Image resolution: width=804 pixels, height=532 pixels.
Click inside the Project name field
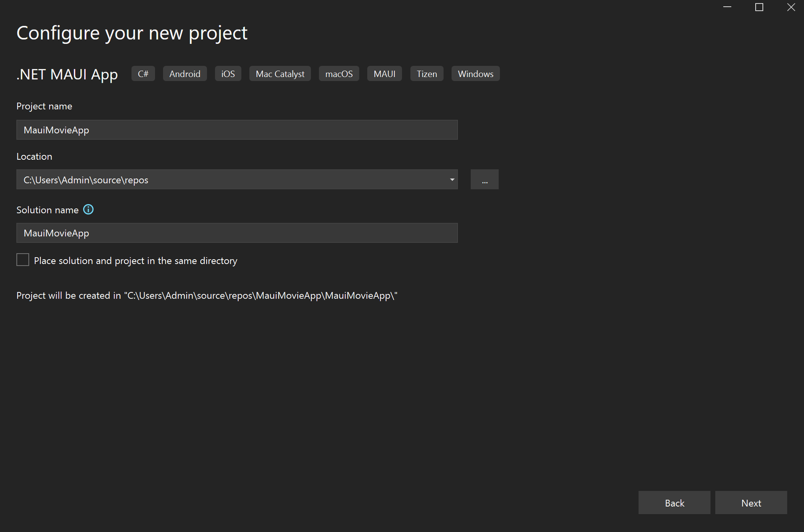237,130
